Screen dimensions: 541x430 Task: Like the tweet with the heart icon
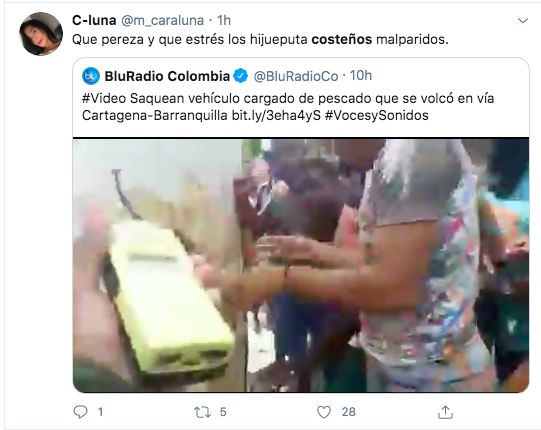tap(324, 412)
